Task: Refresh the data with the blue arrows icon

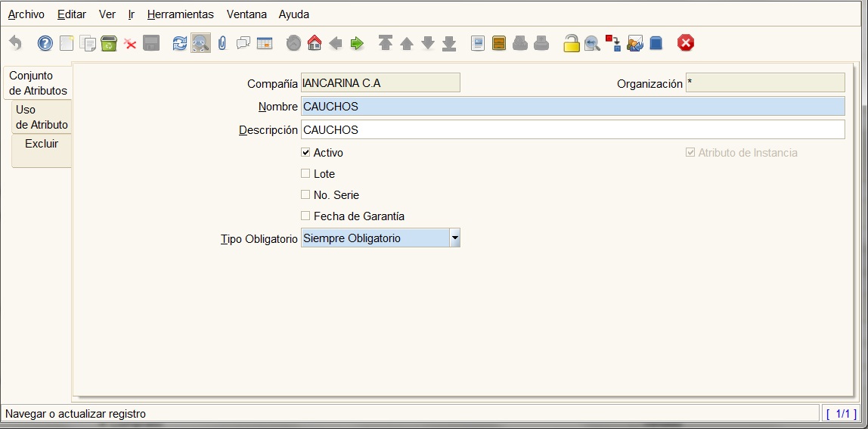Action: 180,42
